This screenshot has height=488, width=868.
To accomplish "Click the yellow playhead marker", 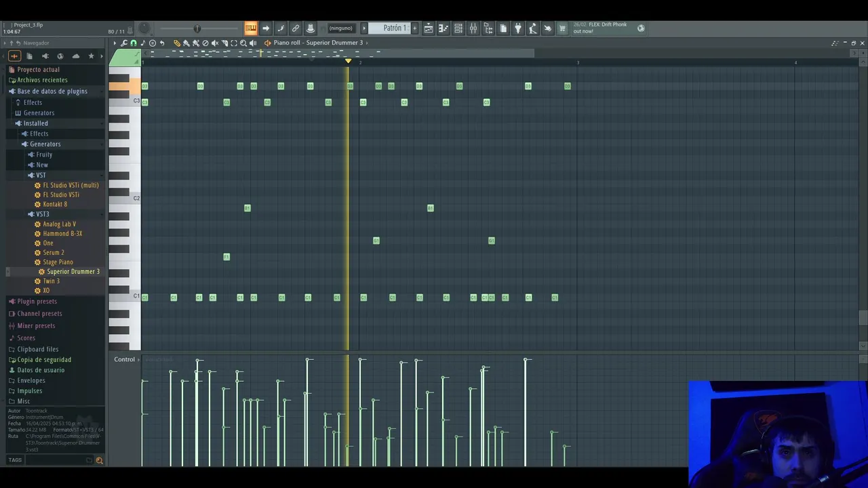I will tap(349, 61).
